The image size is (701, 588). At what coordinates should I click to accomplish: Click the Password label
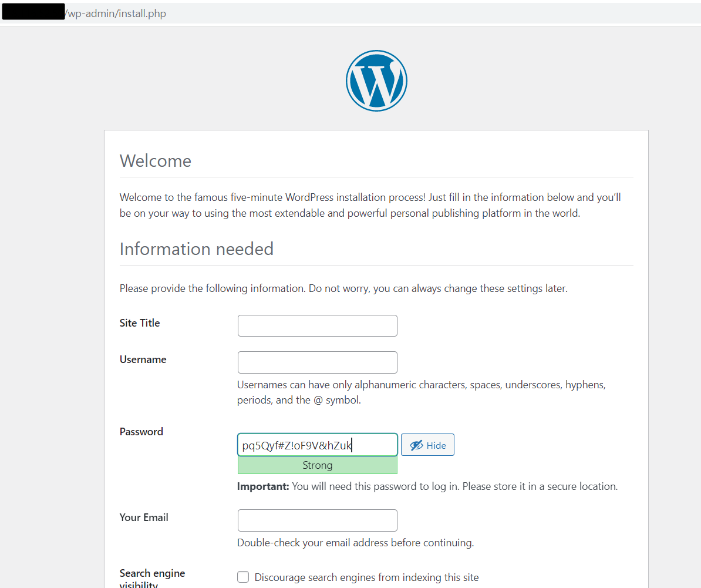click(141, 432)
